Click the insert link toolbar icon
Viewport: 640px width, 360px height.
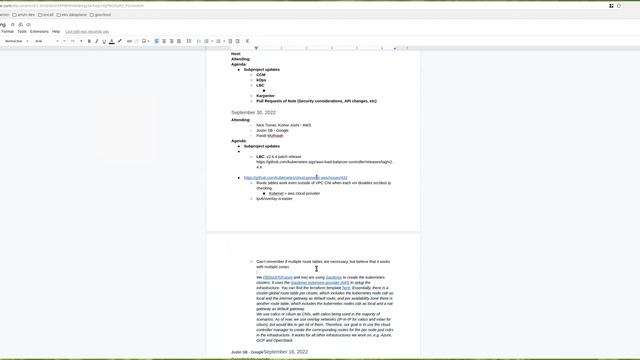[129, 41]
